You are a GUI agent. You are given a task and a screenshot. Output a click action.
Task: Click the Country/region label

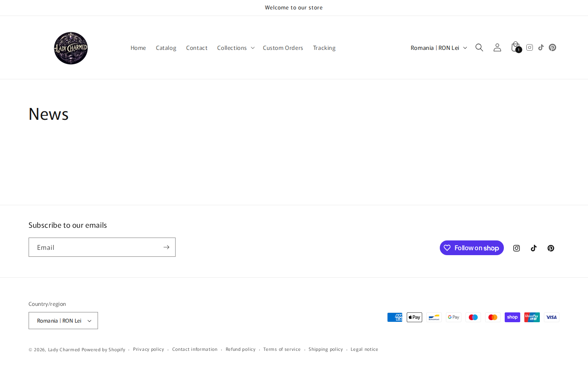[x=47, y=304]
